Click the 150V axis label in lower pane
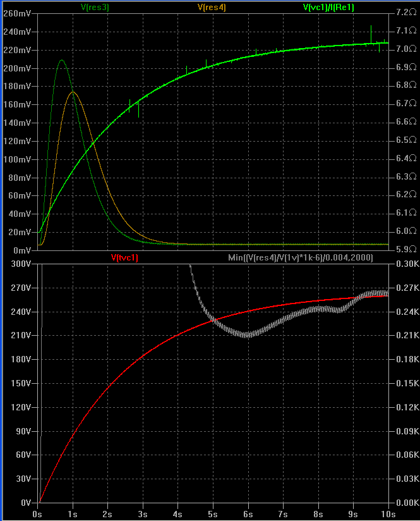Screen dimensions: 420x521 point(21,383)
